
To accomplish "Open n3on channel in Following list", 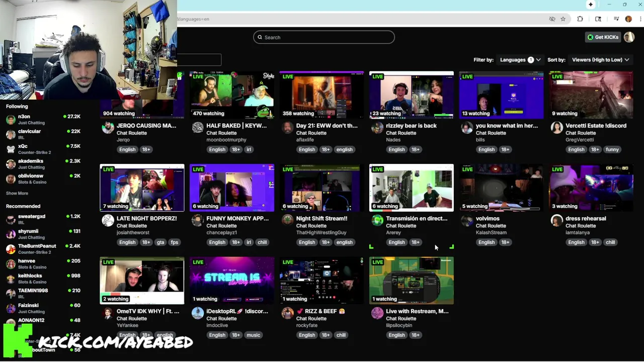I will click(x=43, y=119).
